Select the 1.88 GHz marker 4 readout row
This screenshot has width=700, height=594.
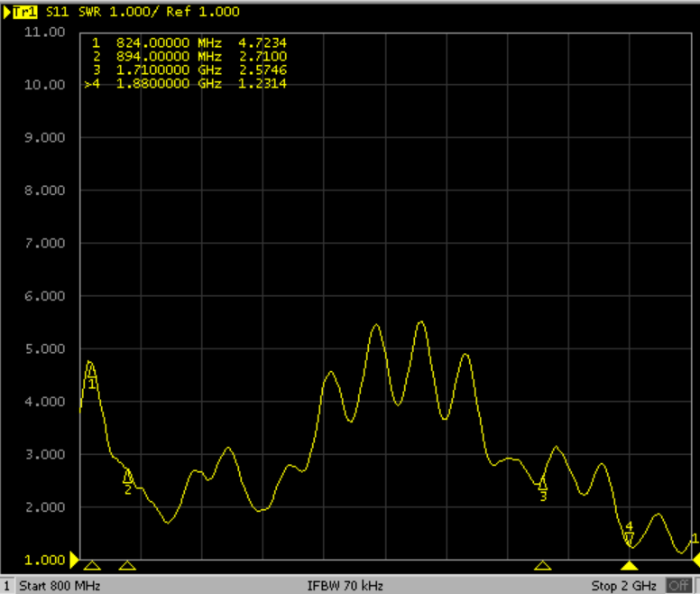[189, 83]
